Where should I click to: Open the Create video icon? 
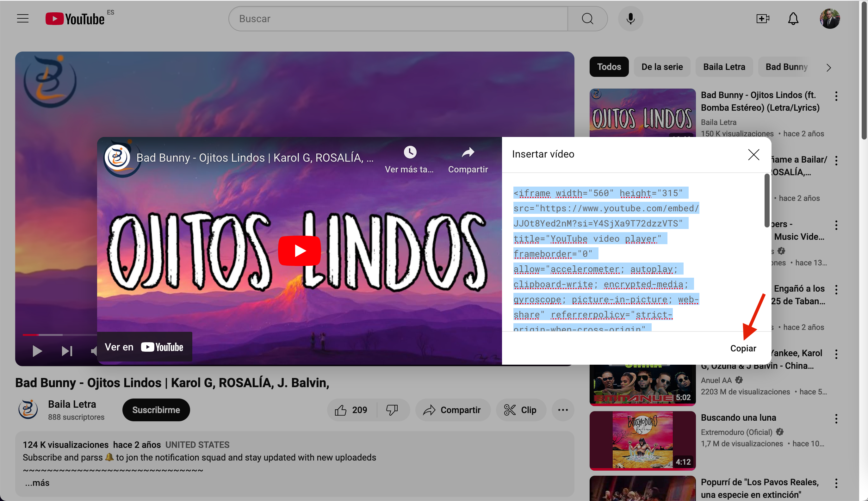click(x=762, y=19)
